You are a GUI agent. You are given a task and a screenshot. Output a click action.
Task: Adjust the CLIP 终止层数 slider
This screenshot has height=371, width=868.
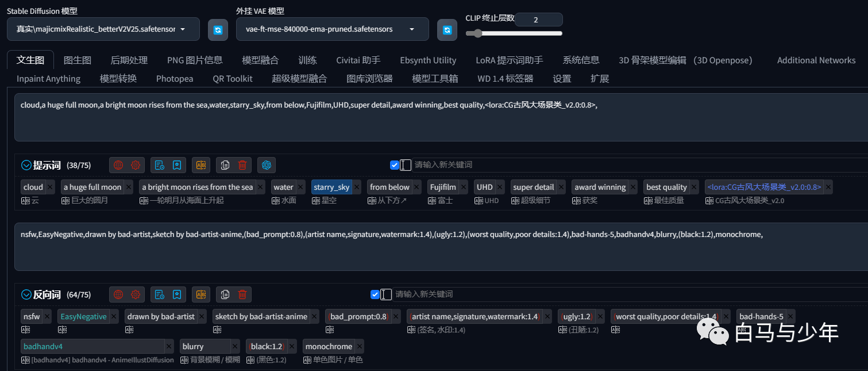click(514, 33)
